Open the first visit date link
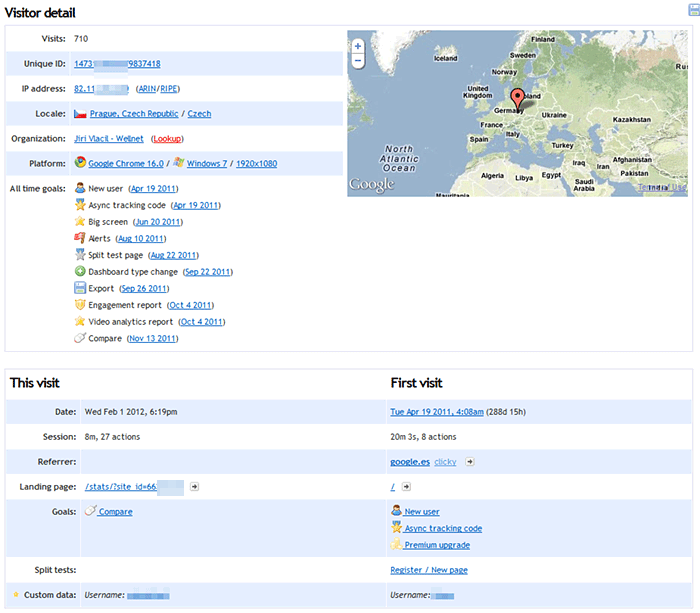700x613 pixels. pos(435,411)
